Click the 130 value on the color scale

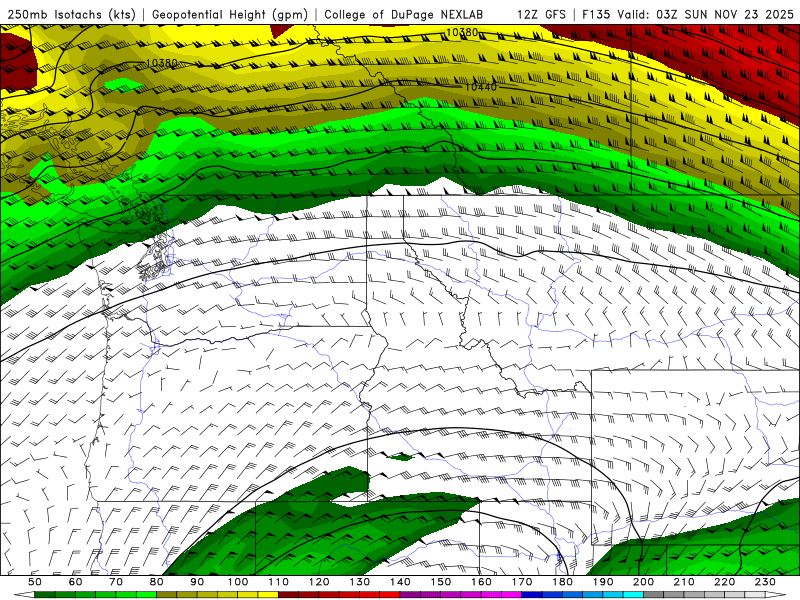[360, 582]
